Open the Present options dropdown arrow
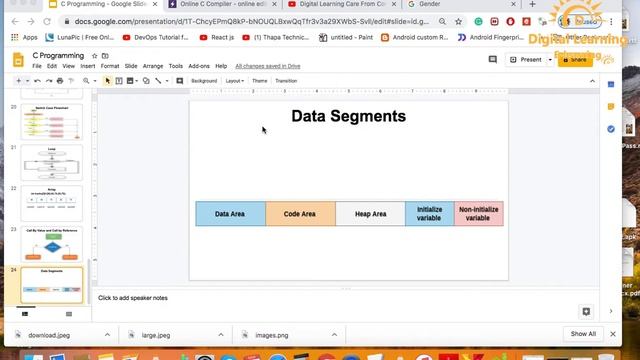Image resolution: width=640 pixels, height=360 pixels. pyautogui.click(x=550, y=60)
